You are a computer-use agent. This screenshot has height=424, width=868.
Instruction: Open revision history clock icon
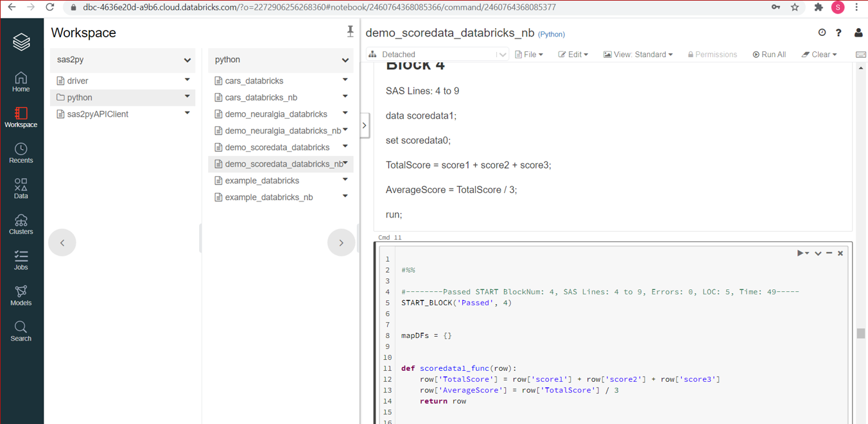tap(822, 33)
